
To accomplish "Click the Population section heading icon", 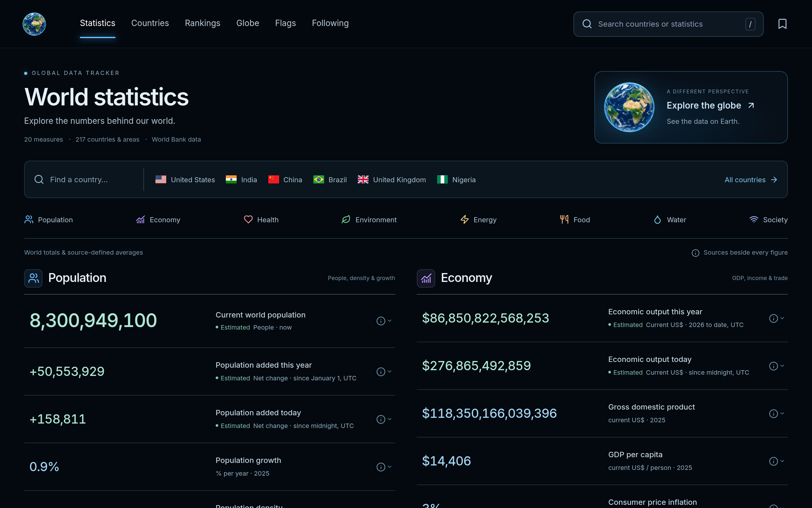I will point(33,278).
